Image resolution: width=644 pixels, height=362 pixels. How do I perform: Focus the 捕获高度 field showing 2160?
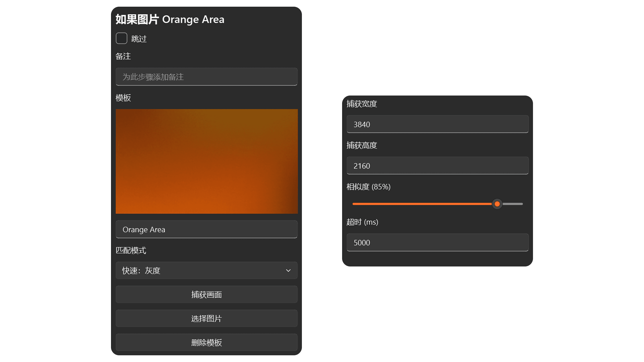click(x=438, y=166)
